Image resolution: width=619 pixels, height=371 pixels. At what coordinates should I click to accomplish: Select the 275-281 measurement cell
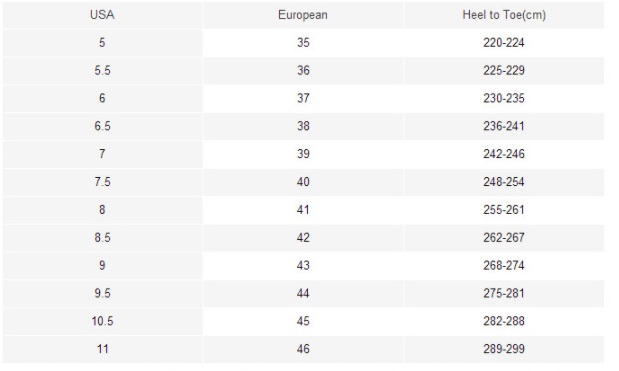click(x=504, y=293)
